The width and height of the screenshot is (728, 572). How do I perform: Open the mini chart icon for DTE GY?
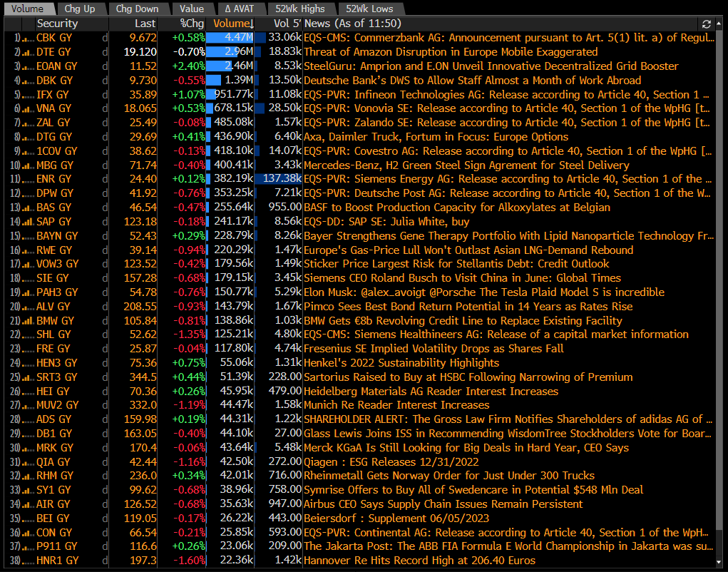point(29,53)
